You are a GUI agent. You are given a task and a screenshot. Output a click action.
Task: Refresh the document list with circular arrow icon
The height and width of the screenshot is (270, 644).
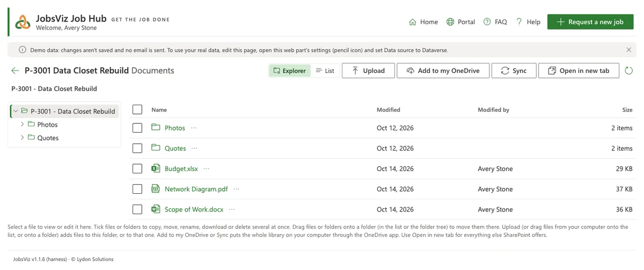(629, 71)
